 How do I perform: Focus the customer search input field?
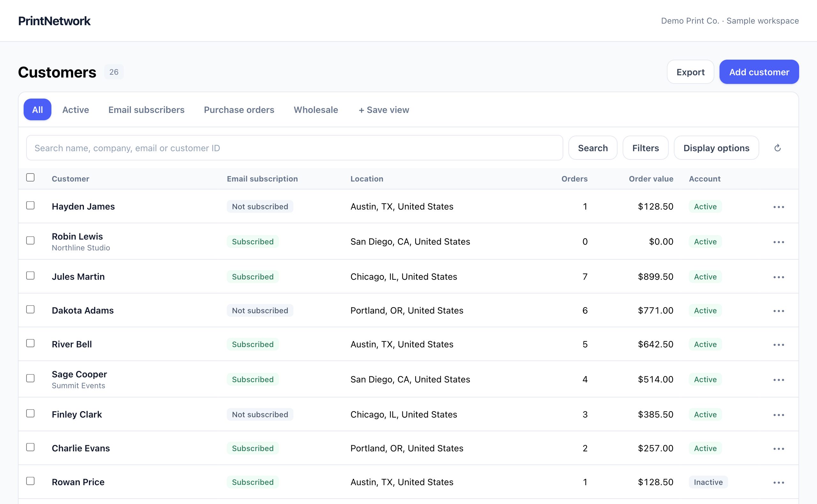pos(295,148)
